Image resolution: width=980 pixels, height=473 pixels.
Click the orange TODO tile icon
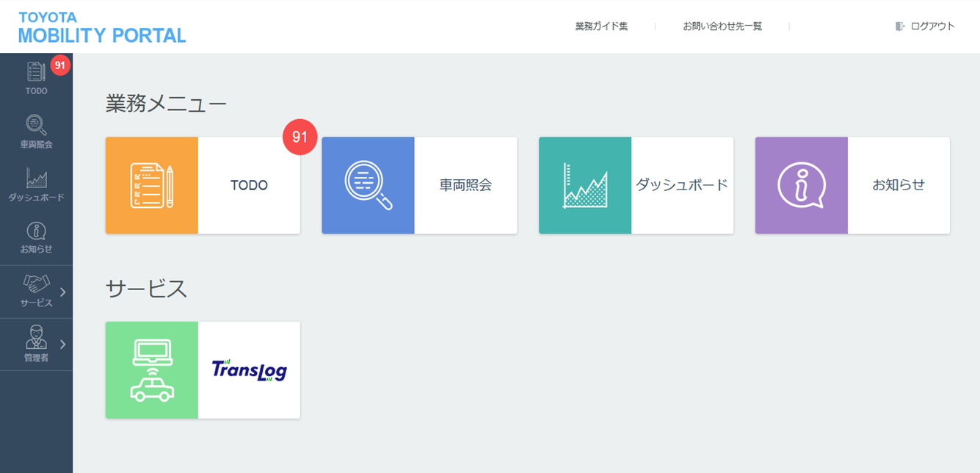pyautogui.click(x=152, y=186)
